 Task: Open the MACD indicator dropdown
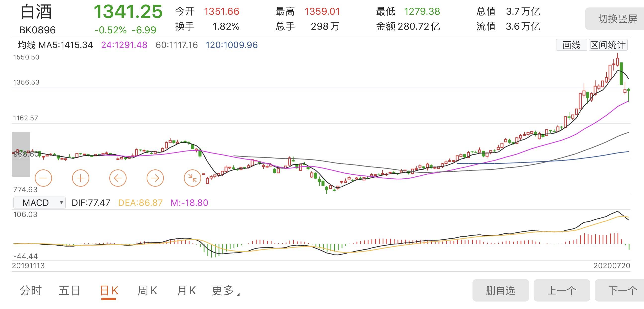(39, 203)
